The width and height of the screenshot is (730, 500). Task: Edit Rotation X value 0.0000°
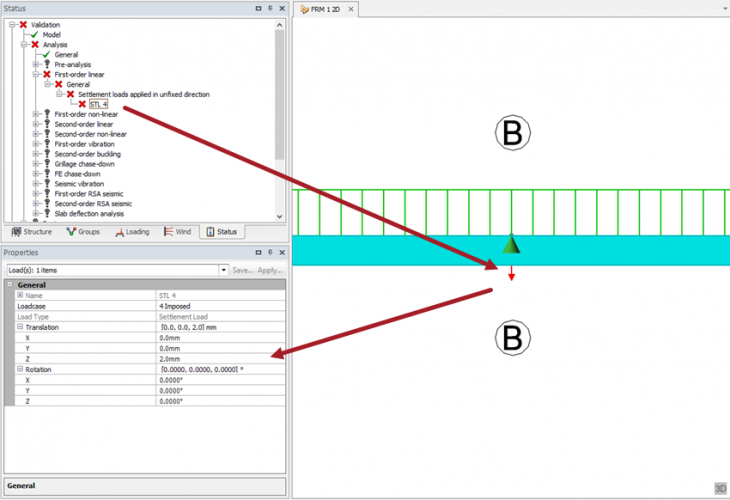tap(221, 380)
